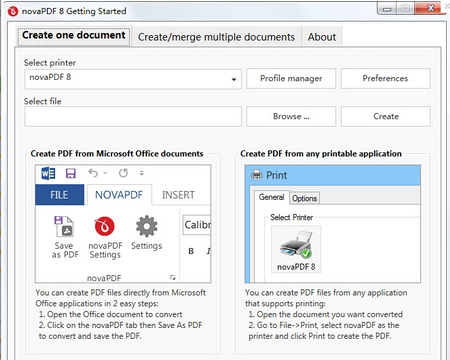Open the Profile manager
Screen dimensions: 450x360
291,79
